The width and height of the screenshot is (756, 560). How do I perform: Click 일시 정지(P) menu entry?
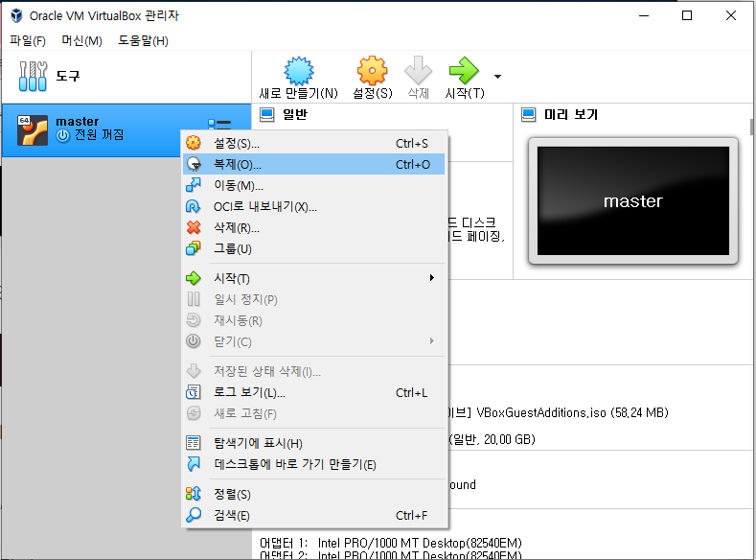[x=314, y=299]
